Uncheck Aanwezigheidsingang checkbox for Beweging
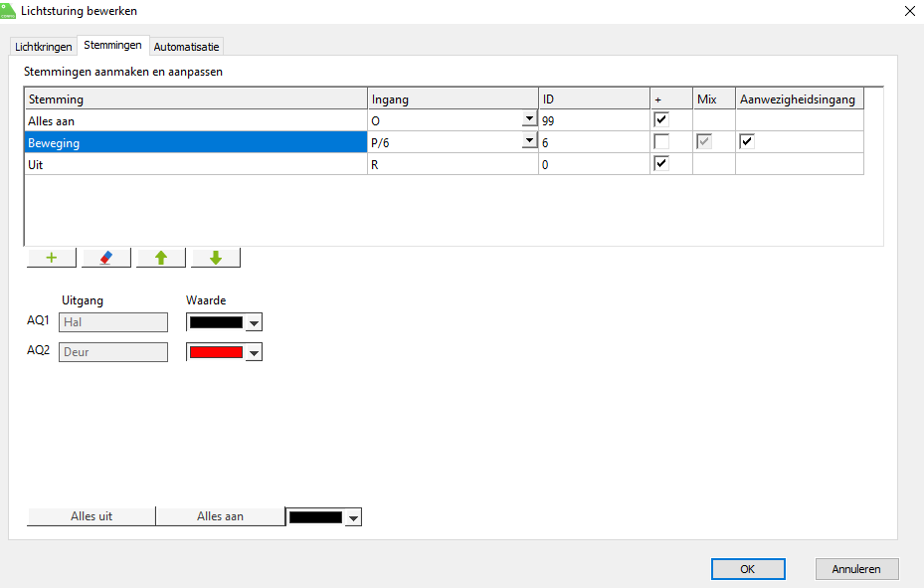924x588 pixels. [747, 141]
